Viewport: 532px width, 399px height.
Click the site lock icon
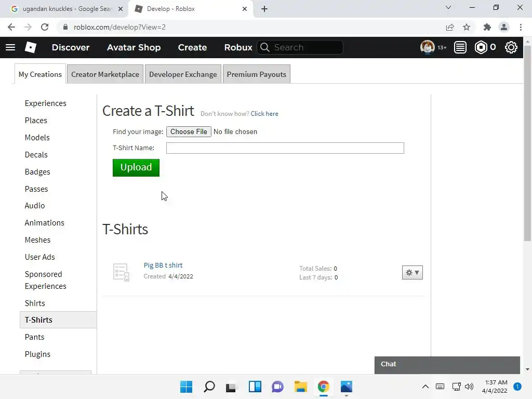click(65, 27)
